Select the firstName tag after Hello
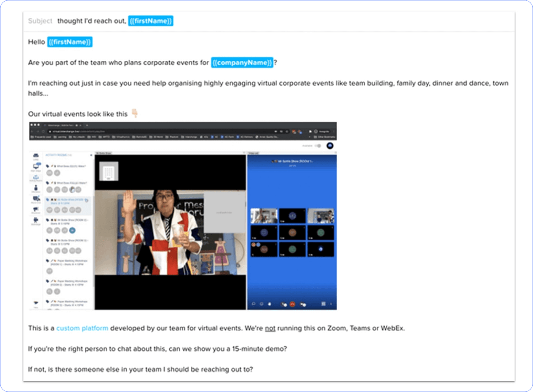533x392 pixels. point(70,42)
